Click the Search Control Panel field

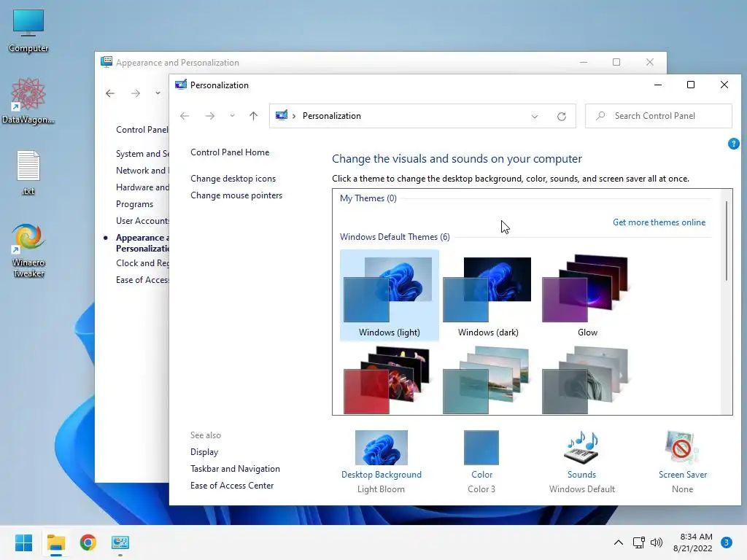click(659, 116)
